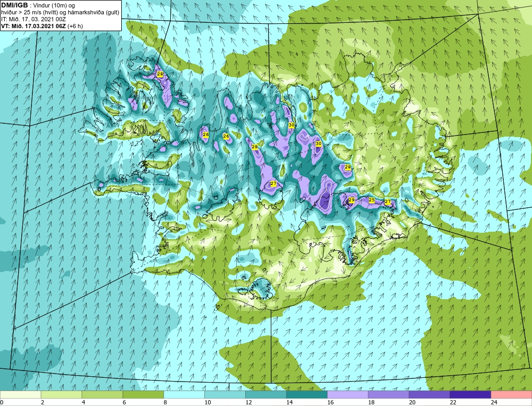Click the yellow 29 gust label
The height and width of the screenshot is (406, 532).
pyautogui.click(x=352, y=200)
